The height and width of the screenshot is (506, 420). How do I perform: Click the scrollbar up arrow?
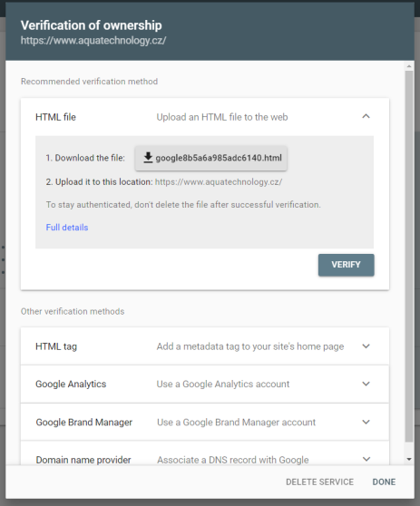click(x=409, y=66)
